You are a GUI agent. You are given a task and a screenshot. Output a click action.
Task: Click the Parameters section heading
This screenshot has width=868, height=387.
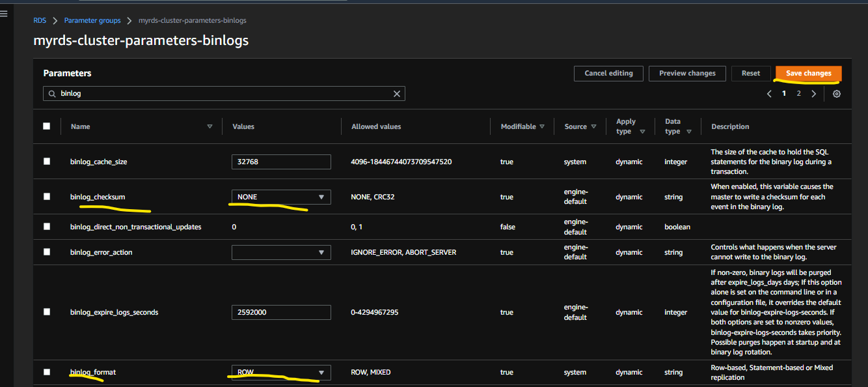(67, 73)
